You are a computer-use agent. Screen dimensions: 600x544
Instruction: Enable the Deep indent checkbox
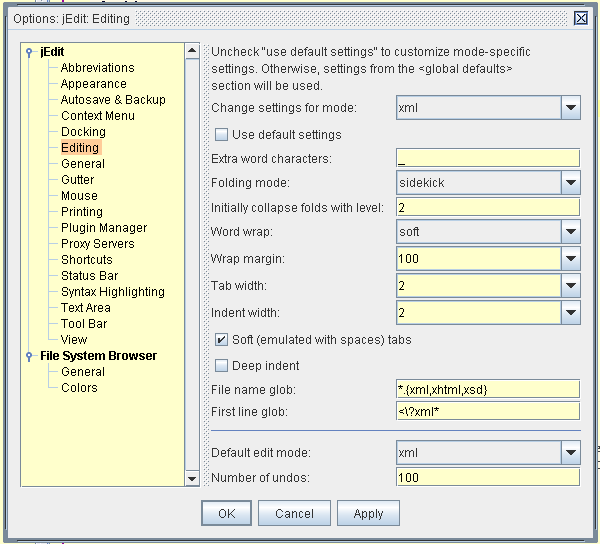[221, 365]
